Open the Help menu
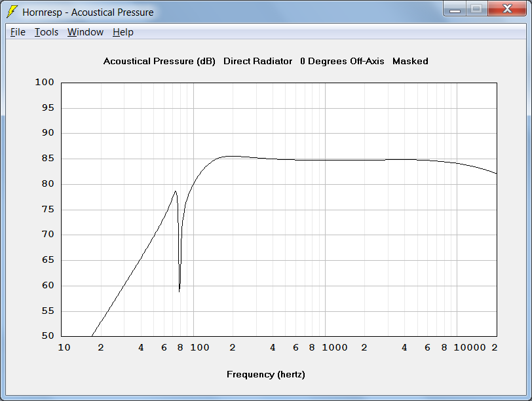The width and height of the screenshot is (532, 401). coord(123,32)
